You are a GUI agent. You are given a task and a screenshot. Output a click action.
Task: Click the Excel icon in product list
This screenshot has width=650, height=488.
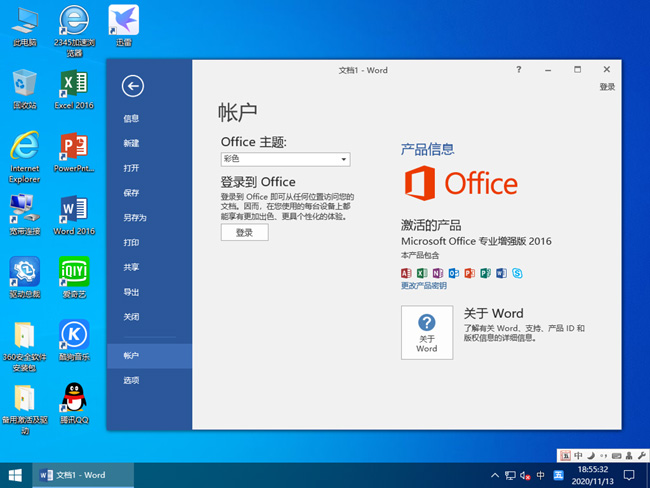coord(422,273)
